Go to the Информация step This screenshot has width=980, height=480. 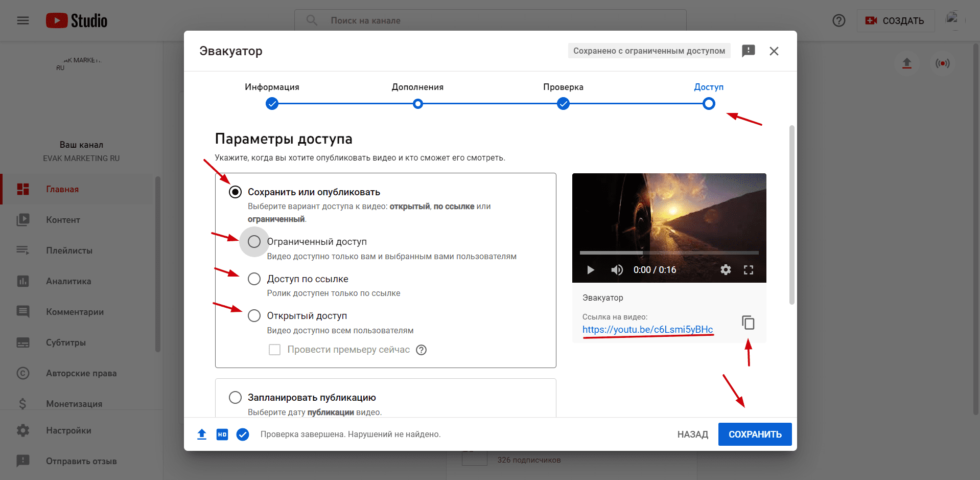click(x=272, y=95)
